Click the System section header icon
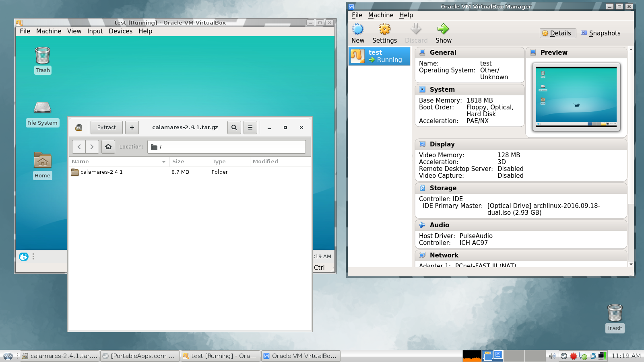Image resolution: width=644 pixels, height=362 pixels. [x=422, y=89]
